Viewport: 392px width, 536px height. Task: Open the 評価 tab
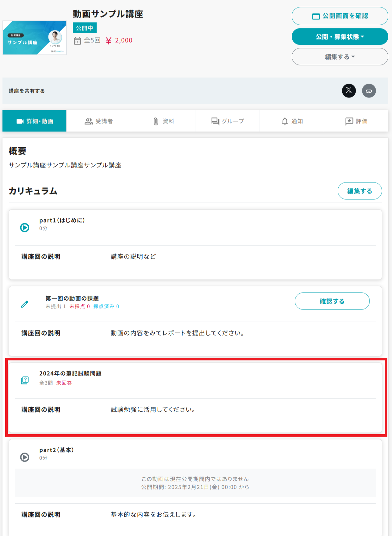356,121
